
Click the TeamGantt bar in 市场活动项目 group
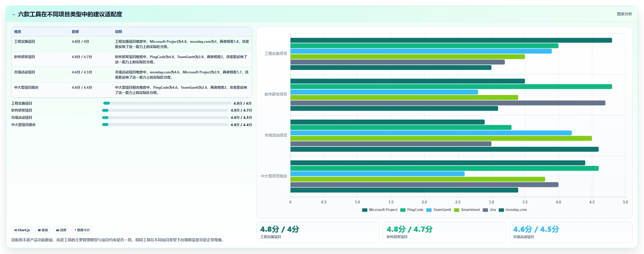[431, 133]
